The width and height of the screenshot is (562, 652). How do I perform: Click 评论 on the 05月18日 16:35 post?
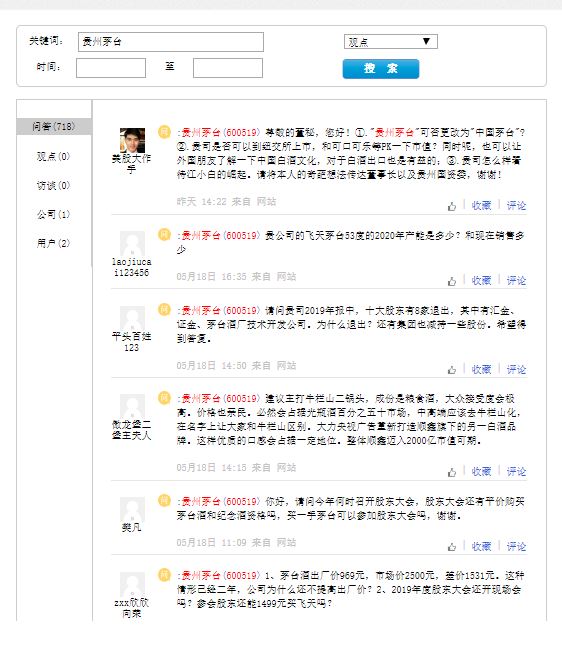point(516,281)
